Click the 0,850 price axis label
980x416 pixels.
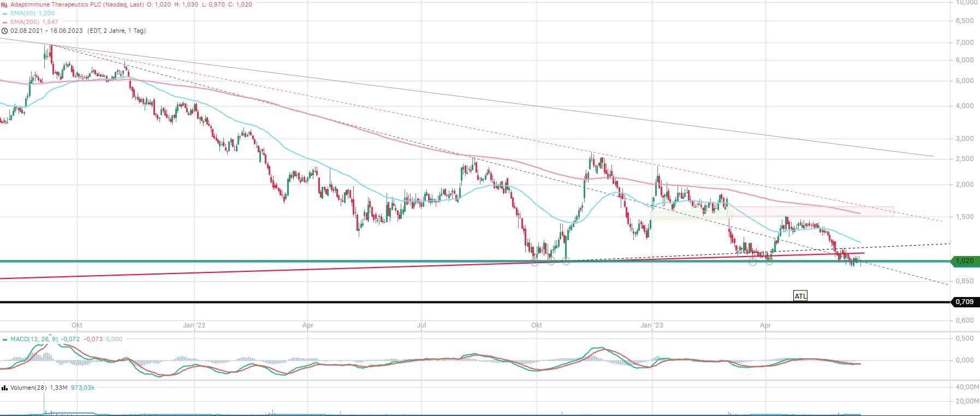(964, 281)
